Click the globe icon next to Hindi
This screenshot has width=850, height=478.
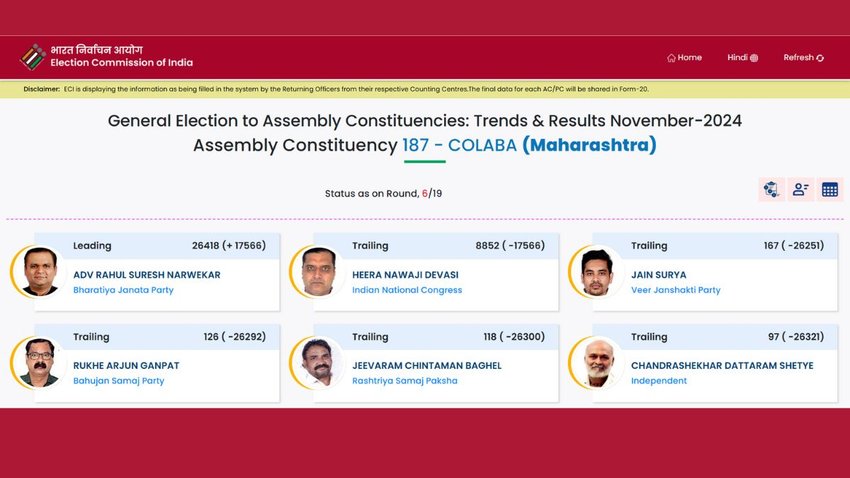754,58
